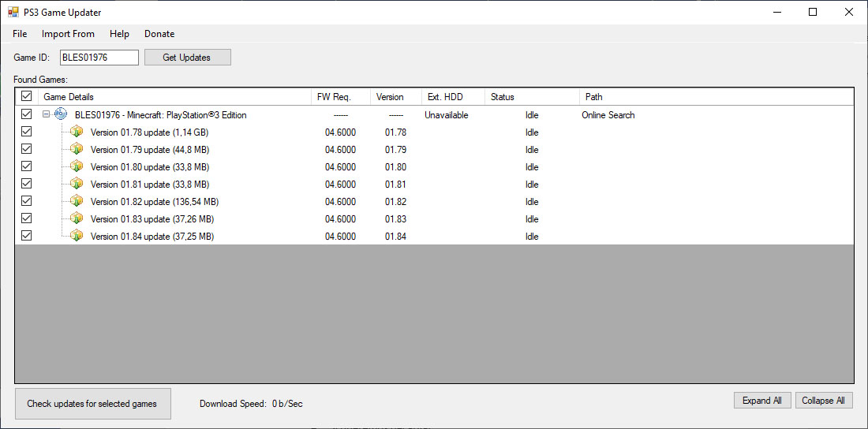Sort by the Version column header

pyautogui.click(x=396, y=96)
